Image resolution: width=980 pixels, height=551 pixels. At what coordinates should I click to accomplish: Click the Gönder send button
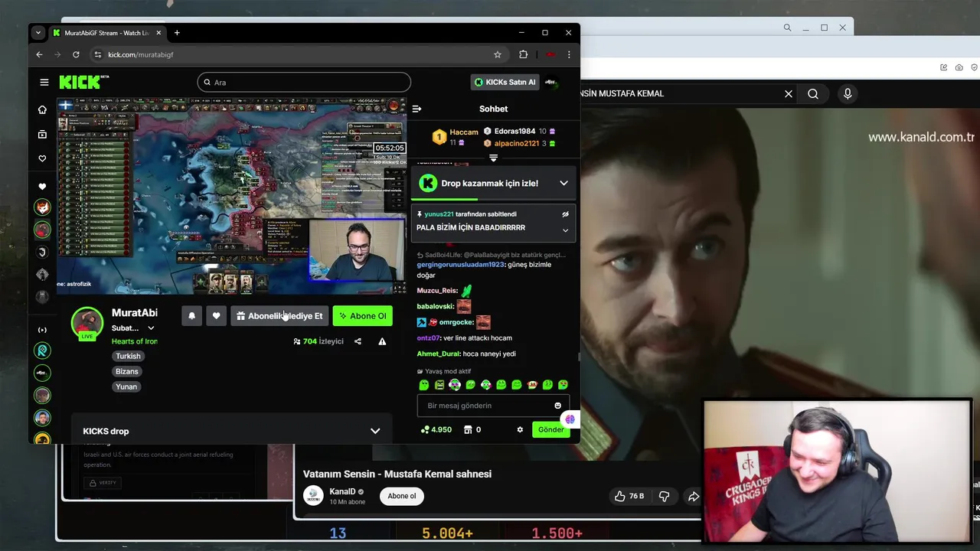(550, 429)
